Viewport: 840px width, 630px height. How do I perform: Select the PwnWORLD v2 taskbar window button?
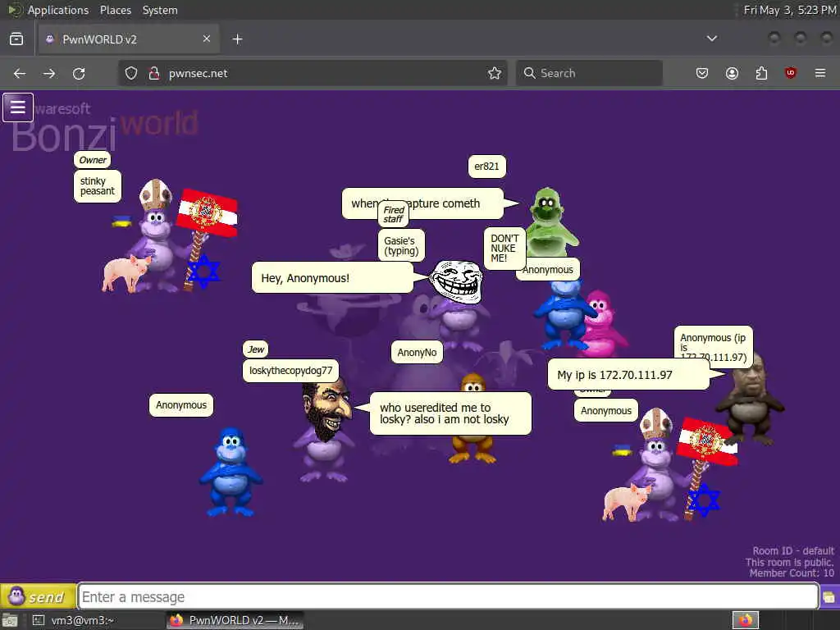pos(235,620)
